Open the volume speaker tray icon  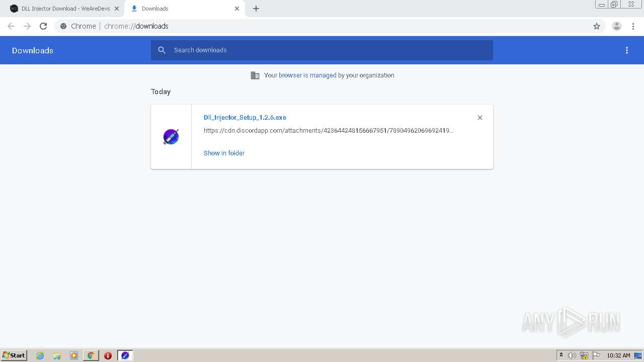(x=572, y=355)
